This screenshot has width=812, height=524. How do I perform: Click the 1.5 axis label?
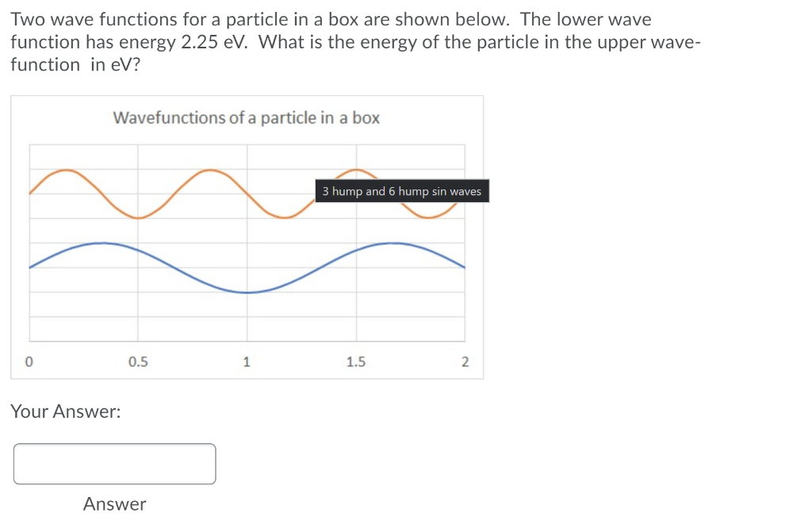pyautogui.click(x=356, y=361)
